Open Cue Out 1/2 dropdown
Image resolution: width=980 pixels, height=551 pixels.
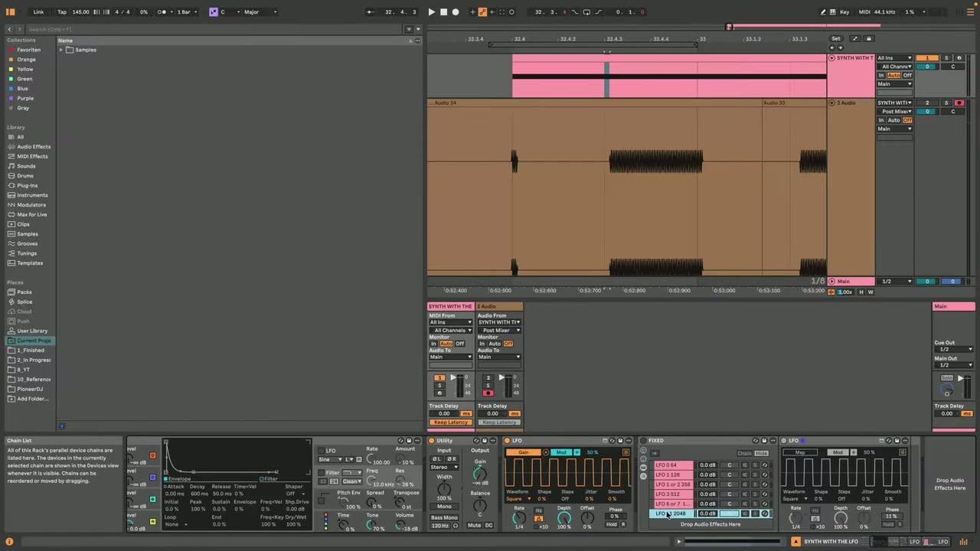953,349
